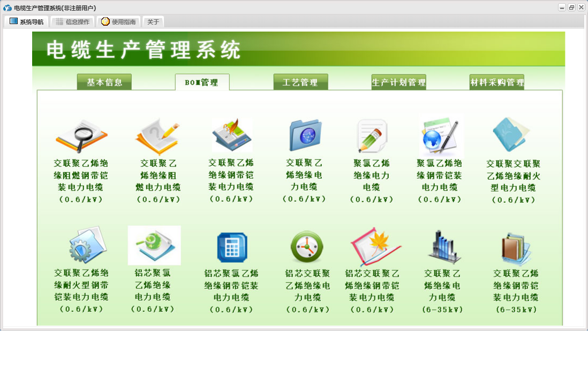Click the 聚氯乙烯绝缘钢带铠装电力电缆 (0.6/kV) label
Screen dimensions: 588x383
click(x=440, y=181)
